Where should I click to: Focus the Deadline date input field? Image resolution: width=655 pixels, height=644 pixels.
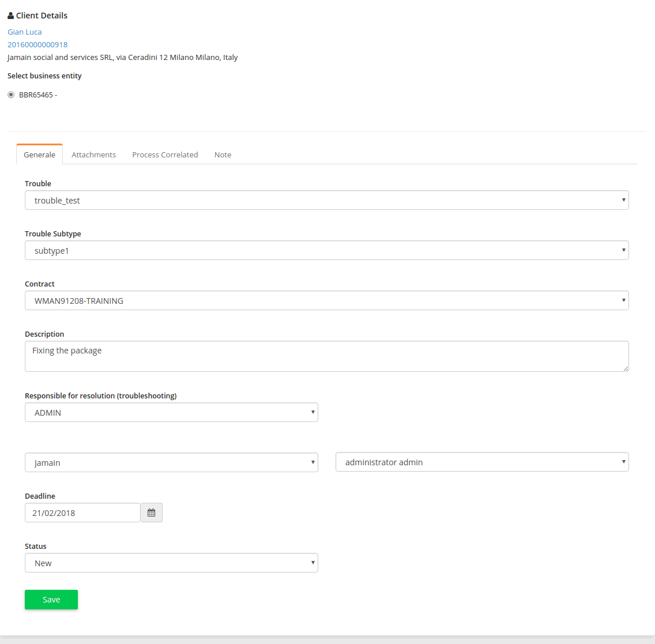pyautogui.click(x=82, y=513)
